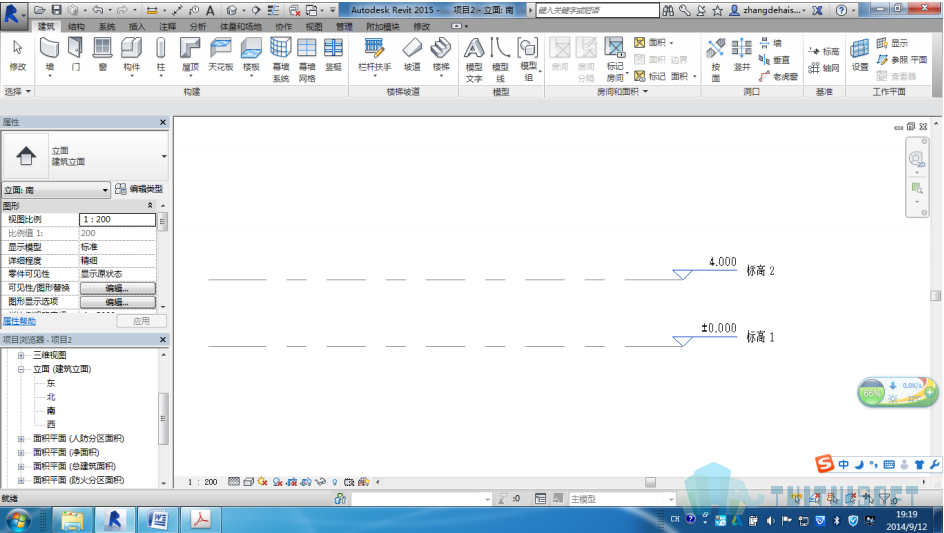Open Word from the Windows taskbar
This screenshot has width=944, height=533.
[158, 519]
